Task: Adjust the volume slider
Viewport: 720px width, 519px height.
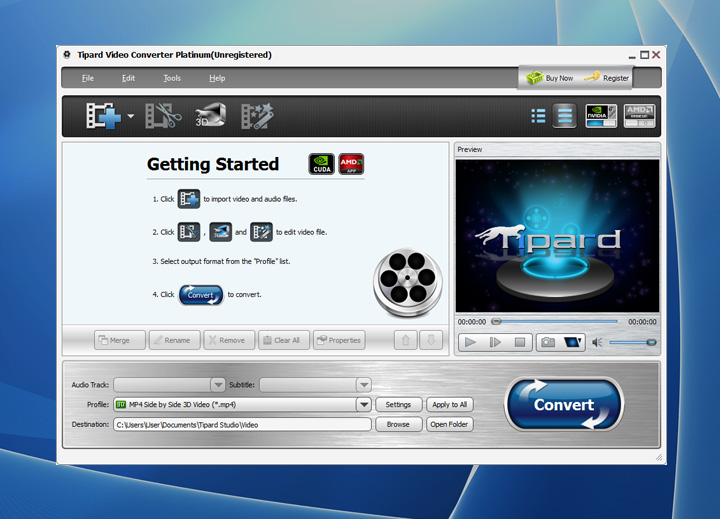Action: point(633,342)
